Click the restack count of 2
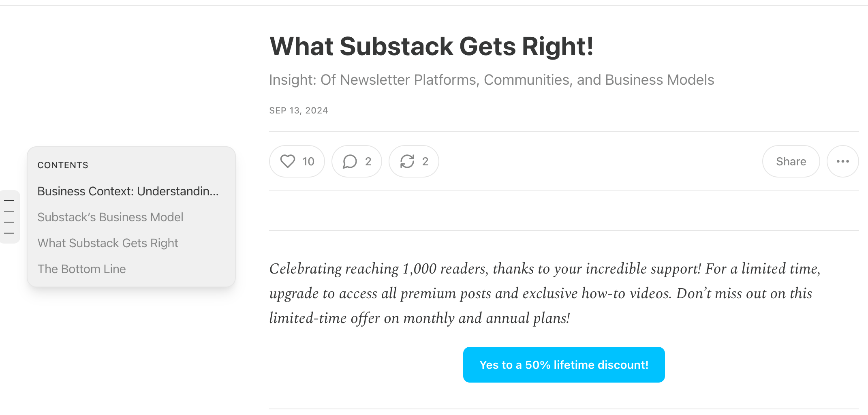868x415 pixels. point(424,161)
